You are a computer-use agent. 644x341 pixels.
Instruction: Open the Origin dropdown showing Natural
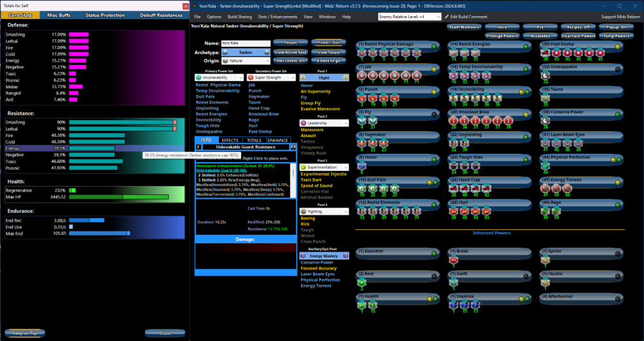tap(245, 60)
